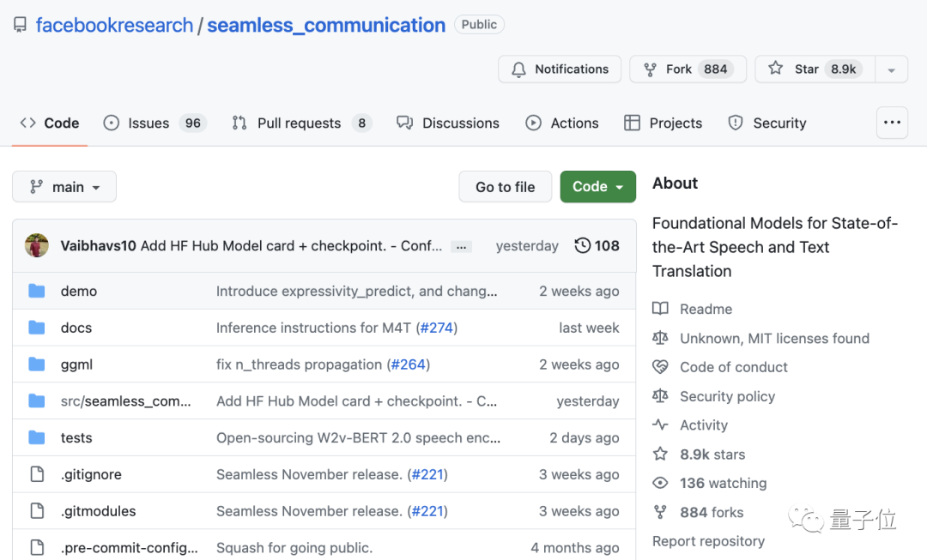Click the ggml folder icon

(36, 364)
